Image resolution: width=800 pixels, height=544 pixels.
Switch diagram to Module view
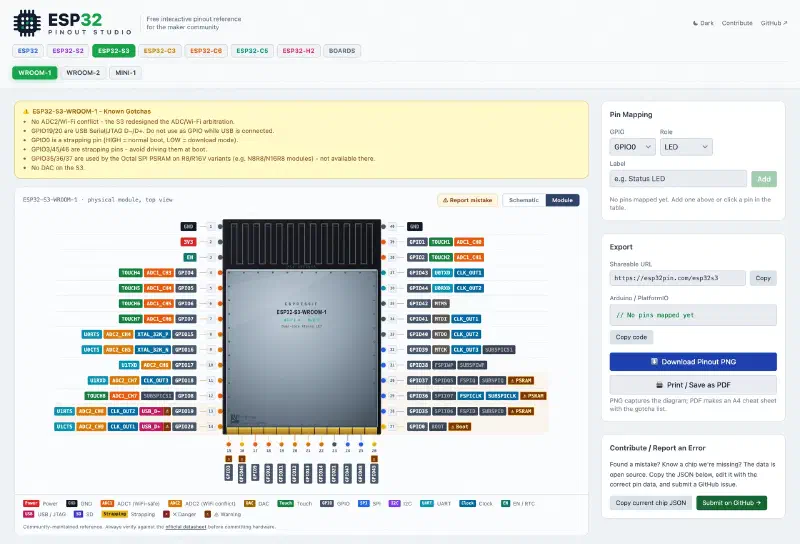tap(562, 200)
